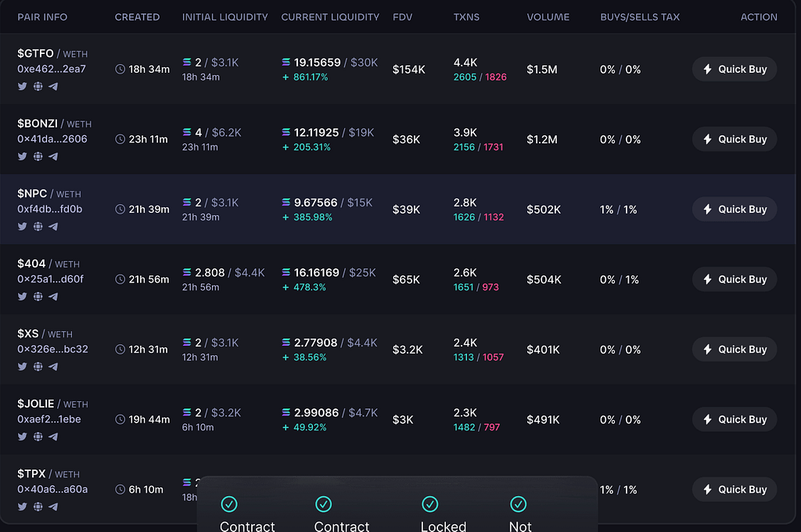Screen dimensions: 801x532
Task: Open Twitter icon for $TPX pair
Action: point(22,506)
